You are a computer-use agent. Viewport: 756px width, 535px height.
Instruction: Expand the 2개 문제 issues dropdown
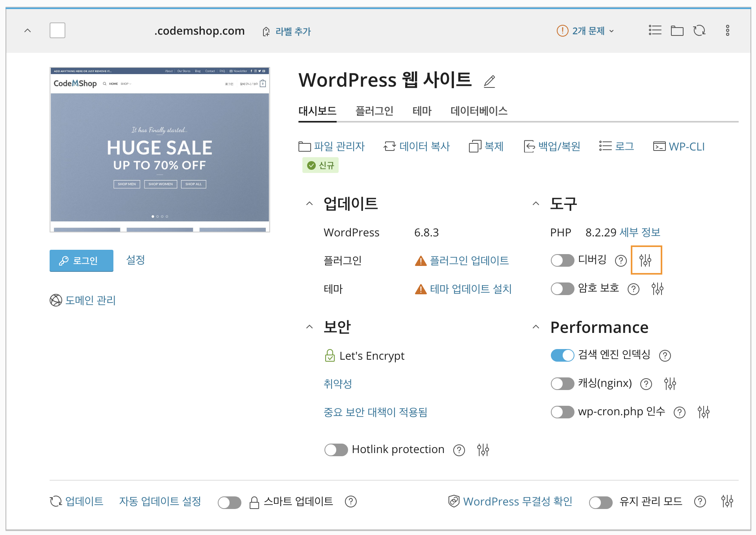tap(586, 31)
